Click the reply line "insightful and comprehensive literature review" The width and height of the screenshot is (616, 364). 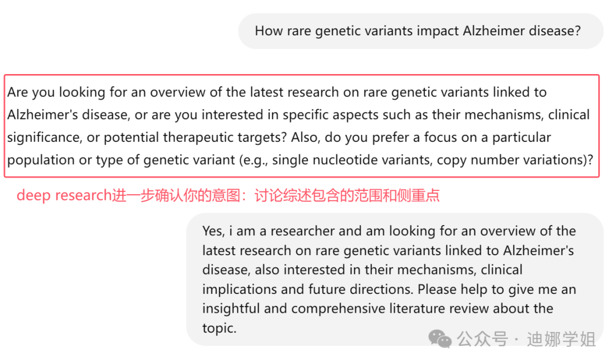[378, 309]
